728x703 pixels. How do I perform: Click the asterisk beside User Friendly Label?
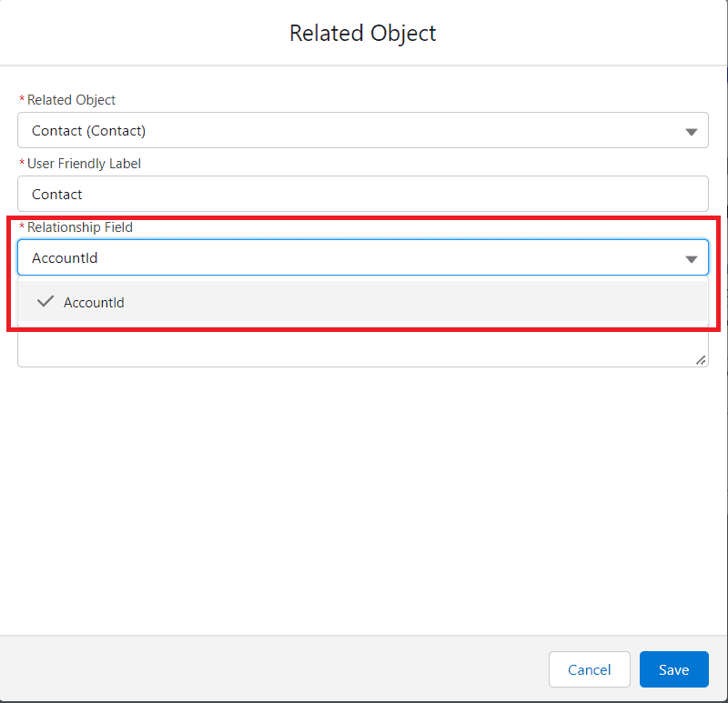tap(22, 164)
